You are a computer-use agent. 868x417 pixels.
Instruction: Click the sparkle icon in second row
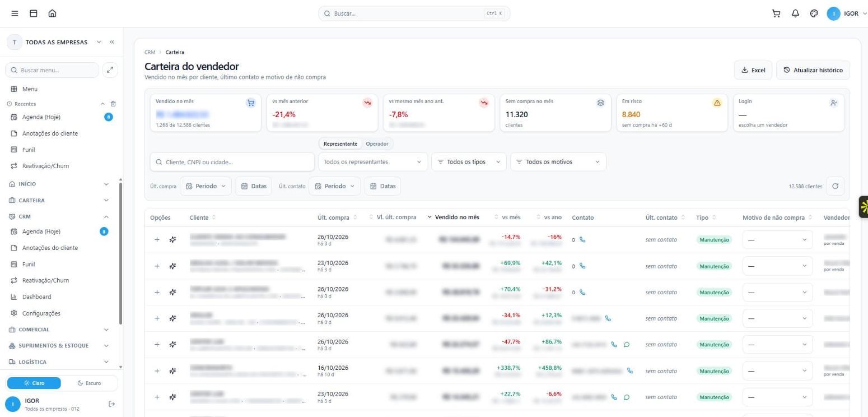click(172, 266)
